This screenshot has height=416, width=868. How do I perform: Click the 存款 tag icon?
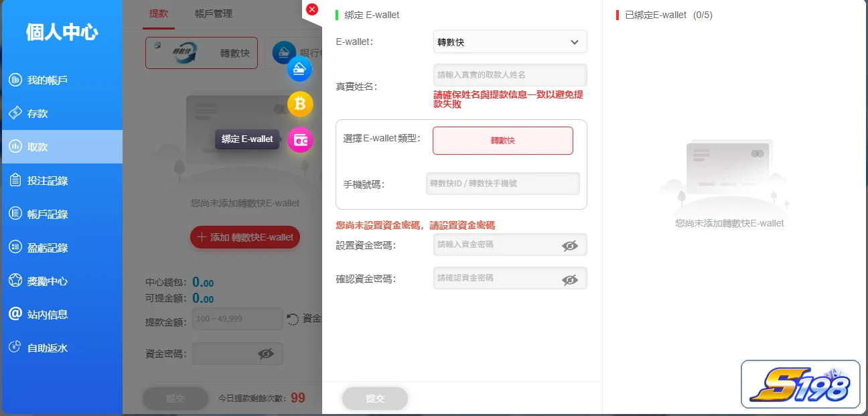point(15,113)
